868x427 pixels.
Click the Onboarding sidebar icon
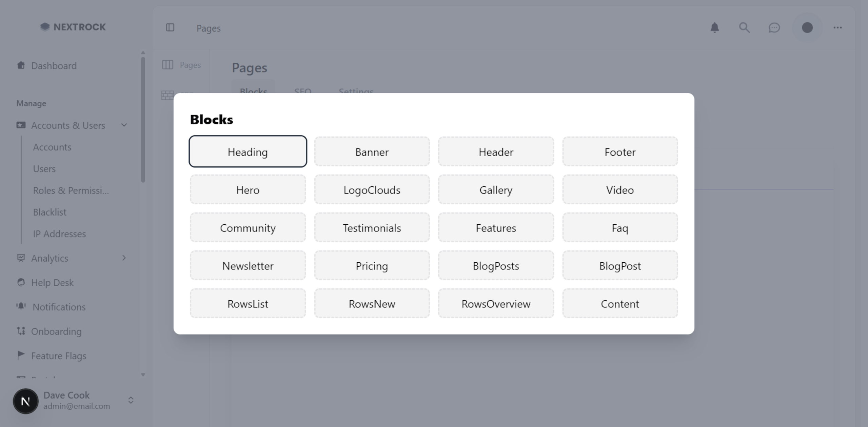click(21, 331)
